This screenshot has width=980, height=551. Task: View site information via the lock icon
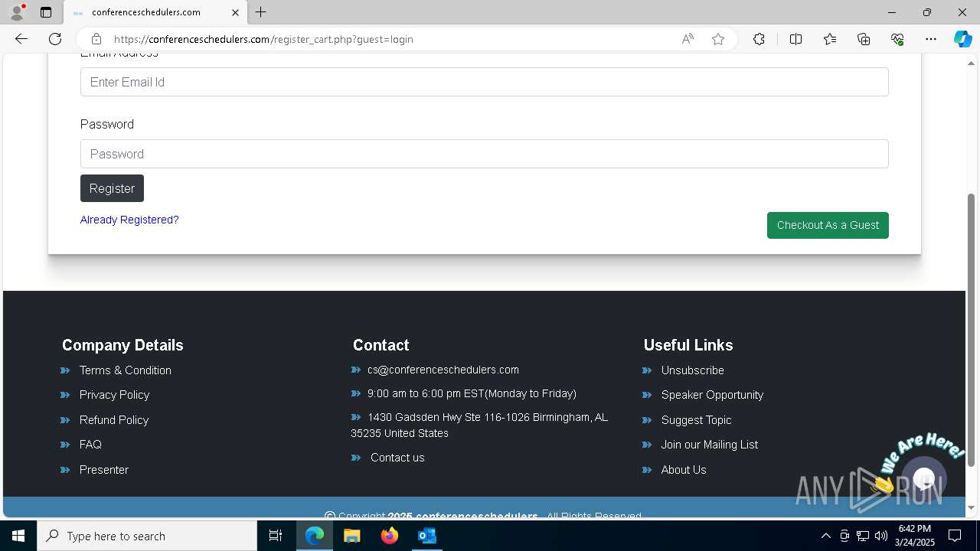pyautogui.click(x=96, y=39)
